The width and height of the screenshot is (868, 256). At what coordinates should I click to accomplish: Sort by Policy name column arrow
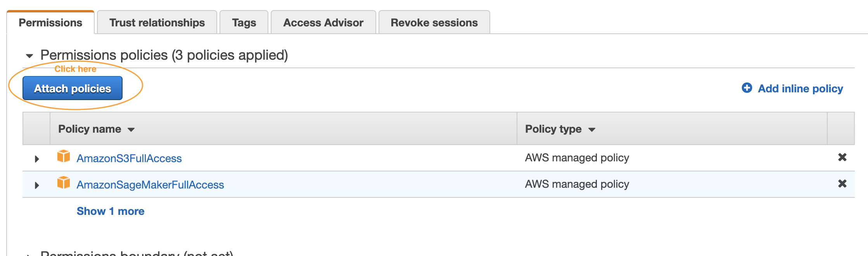(x=131, y=130)
